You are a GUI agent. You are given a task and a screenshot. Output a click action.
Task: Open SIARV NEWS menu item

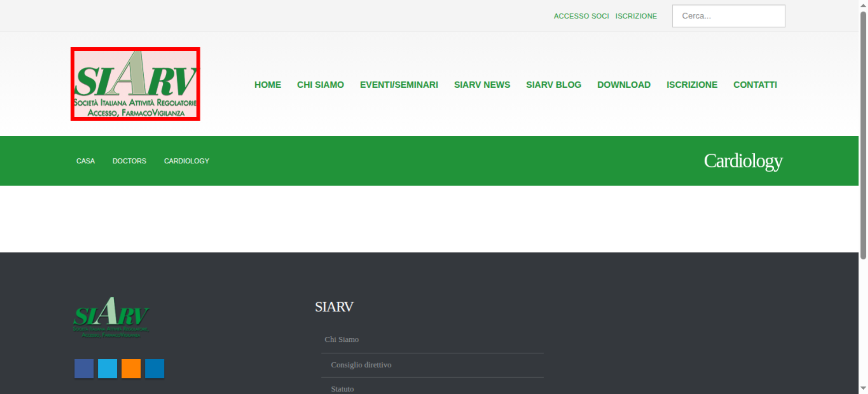click(482, 85)
